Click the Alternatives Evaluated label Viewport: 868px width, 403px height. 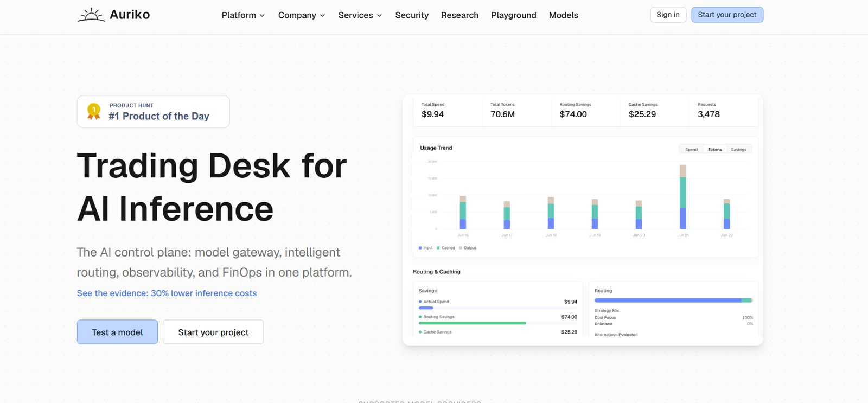(616, 335)
